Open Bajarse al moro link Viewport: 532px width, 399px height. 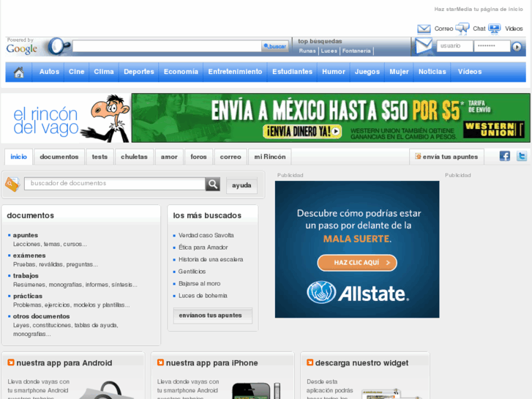(x=200, y=283)
